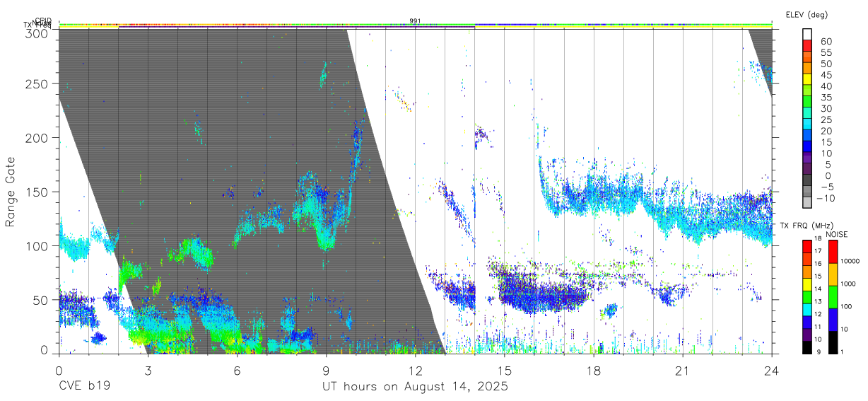Click the 'NOISE' legend title
The height and width of the screenshot is (401, 868).
pyautogui.click(x=836, y=234)
